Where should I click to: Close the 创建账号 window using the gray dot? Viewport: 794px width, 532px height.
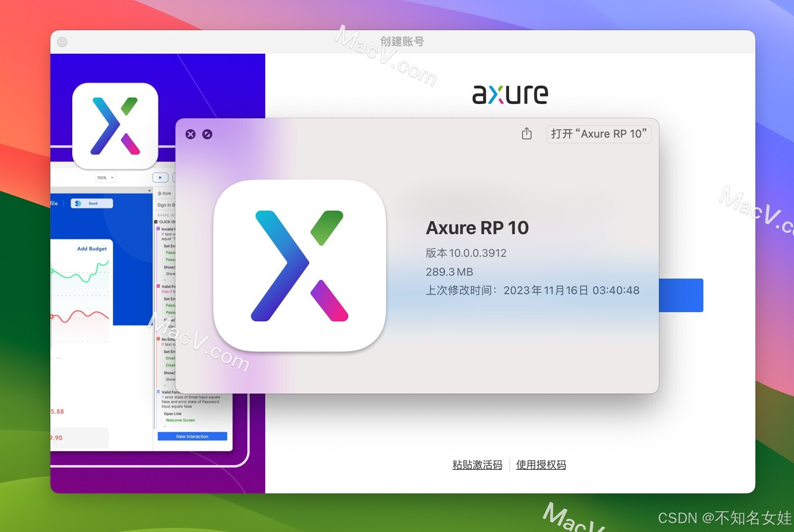[62, 42]
